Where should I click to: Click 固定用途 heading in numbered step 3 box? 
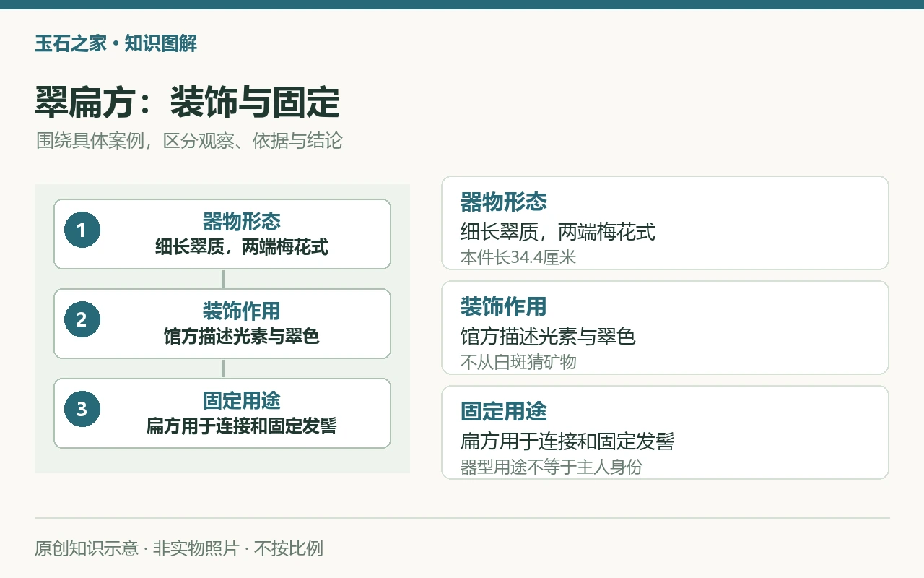(x=242, y=400)
